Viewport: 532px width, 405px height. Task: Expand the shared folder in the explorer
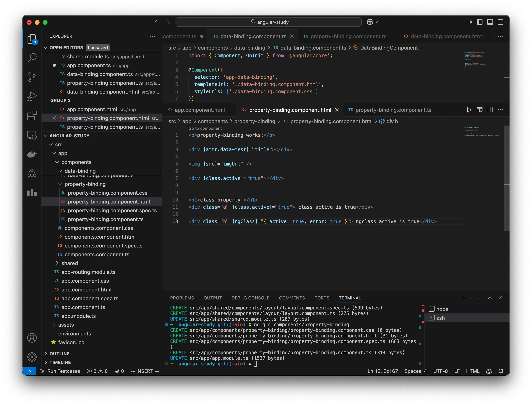pyautogui.click(x=70, y=263)
